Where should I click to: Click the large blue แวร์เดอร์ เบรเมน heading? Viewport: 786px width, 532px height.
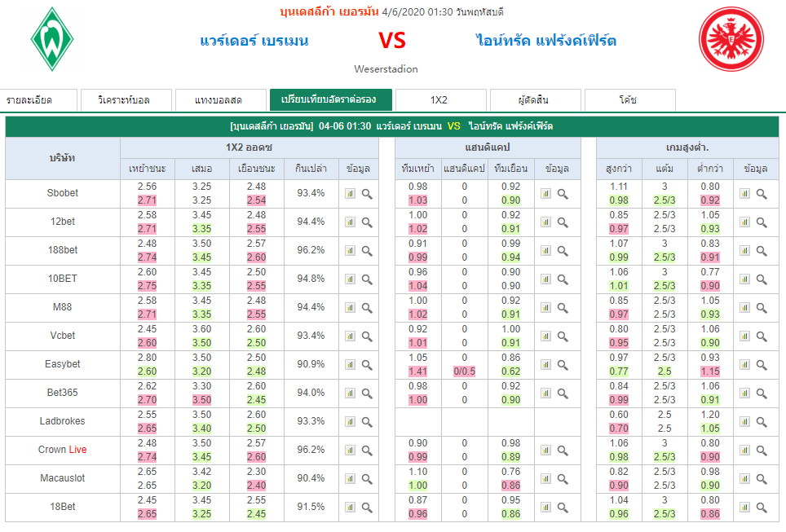tap(254, 41)
